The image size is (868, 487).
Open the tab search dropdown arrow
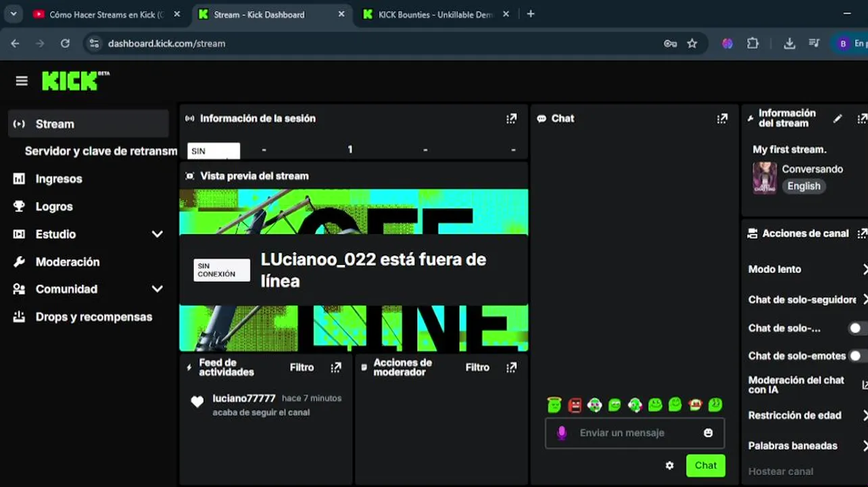pos(13,14)
